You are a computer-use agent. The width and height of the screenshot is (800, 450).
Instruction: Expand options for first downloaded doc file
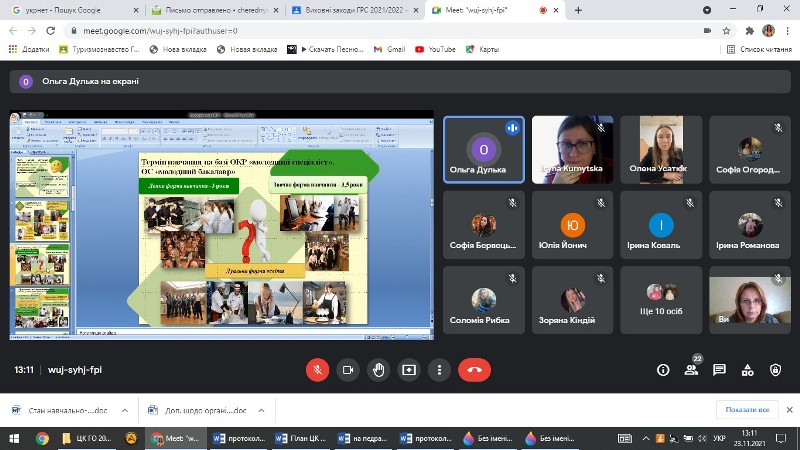(123, 410)
